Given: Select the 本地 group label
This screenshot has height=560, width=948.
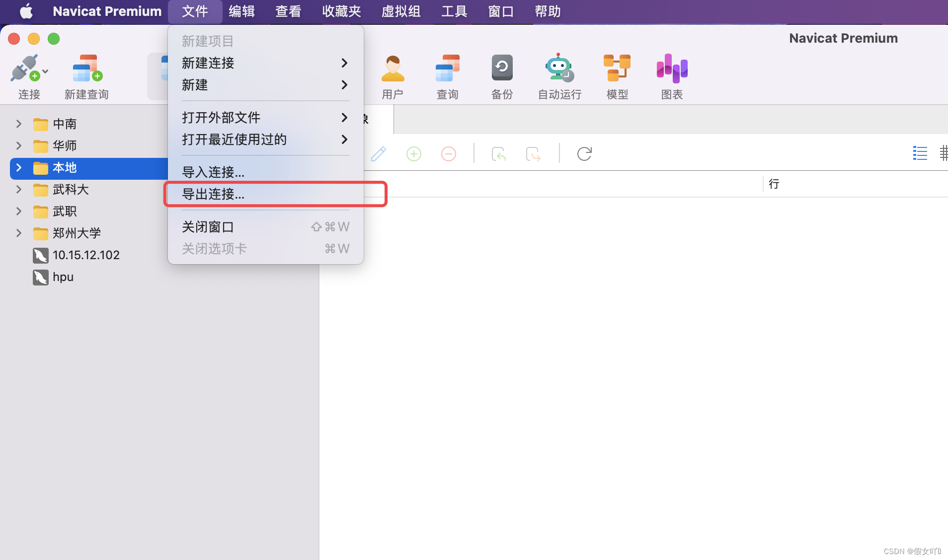Looking at the screenshot, I should 65,167.
